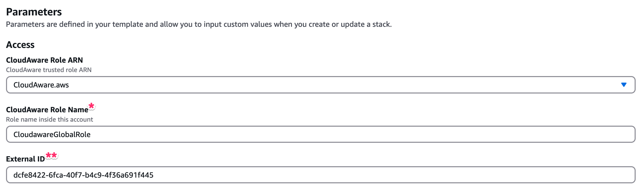Focus the CloudAware Role Name input field
This screenshot has width=644, height=187.
320,134
